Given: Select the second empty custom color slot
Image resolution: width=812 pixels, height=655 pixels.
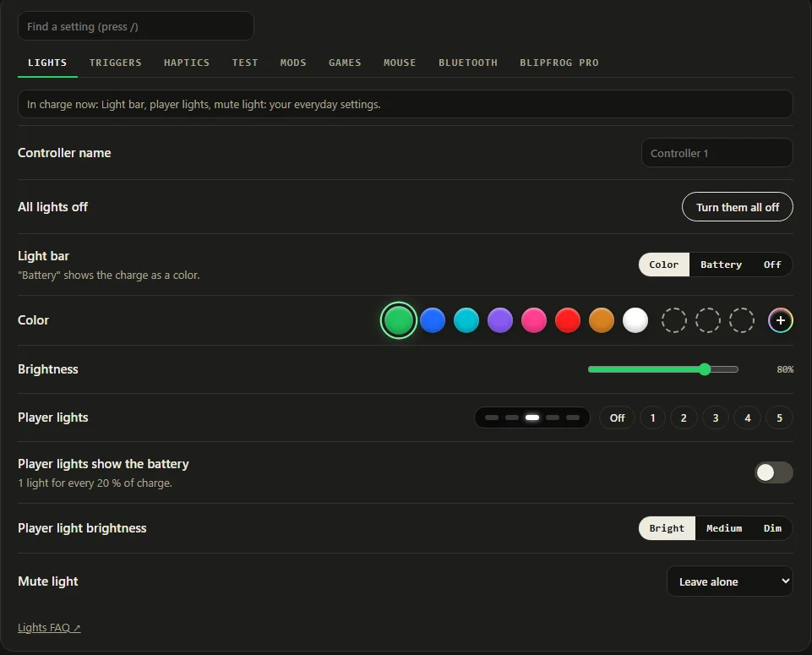Looking at the screenshot, I should pyautogui.click(x=707, y=320).
